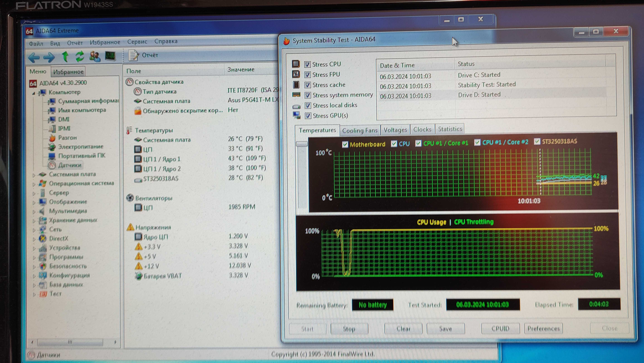This screenshot has height=363, width=644.
Task: Toggle the Stress system memory checkbox
Action: coord(308,95)
